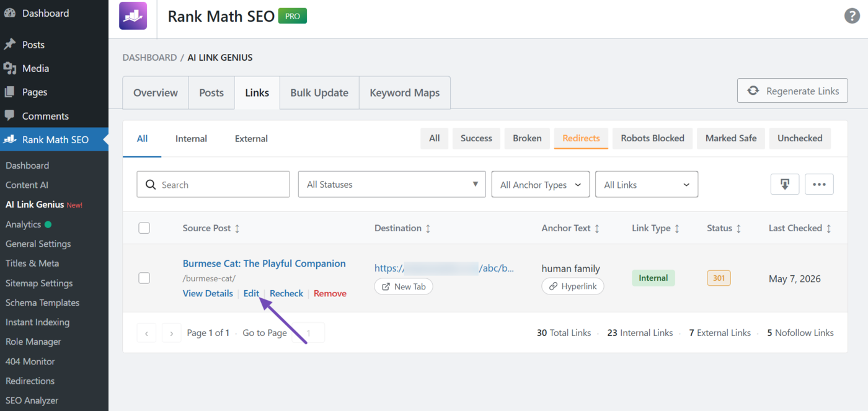Viewport: 868px width, 411px height.
Task: Click the Posts pin icon in sidebar
Action: click(9, 45)
